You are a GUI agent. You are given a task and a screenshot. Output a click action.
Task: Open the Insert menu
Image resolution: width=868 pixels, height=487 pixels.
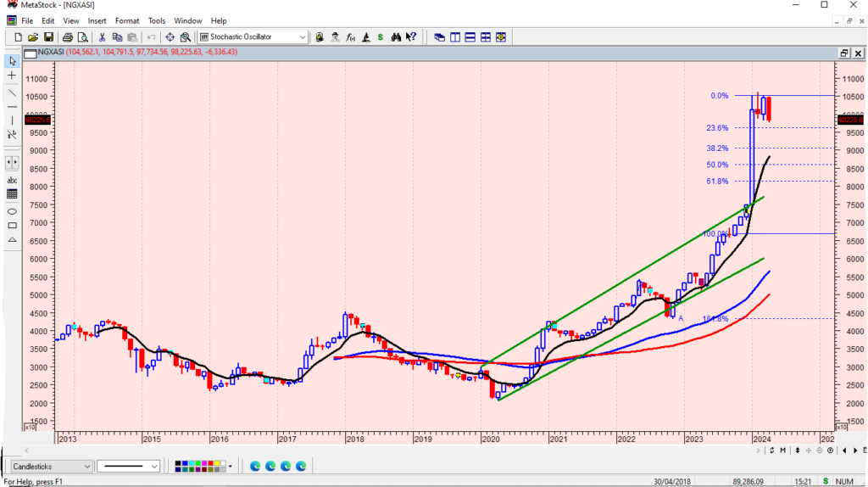click(97, 20)
